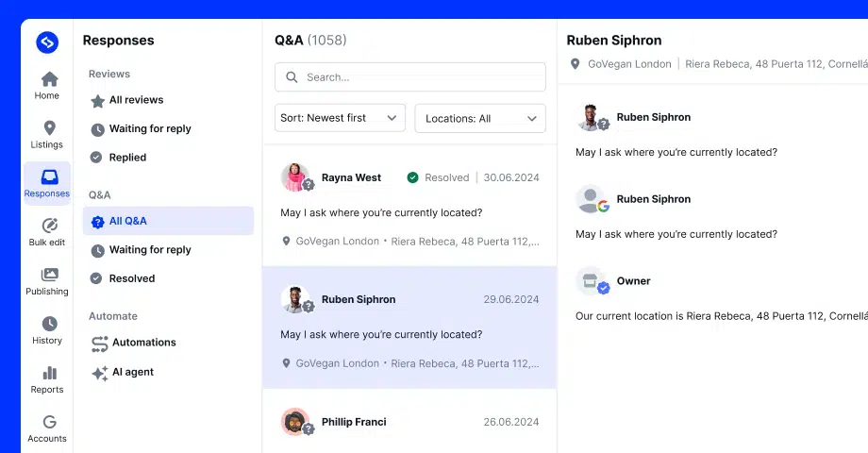
Task: Show Resolved Q&A items
Action: coord(131,278)
